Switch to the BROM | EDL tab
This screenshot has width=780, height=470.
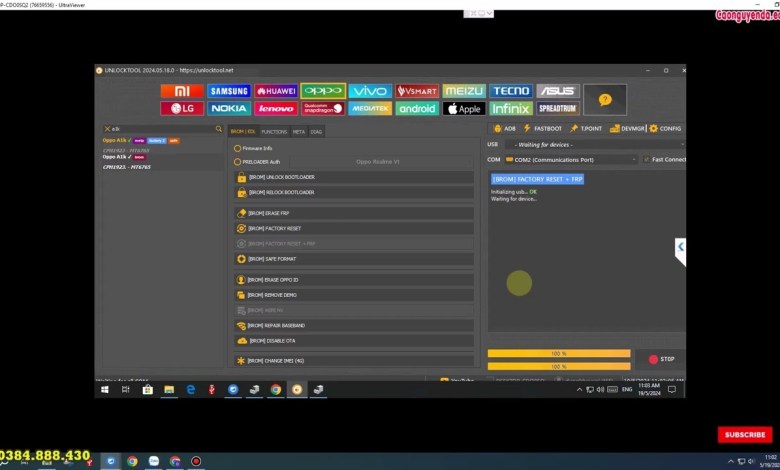[243, 132]
